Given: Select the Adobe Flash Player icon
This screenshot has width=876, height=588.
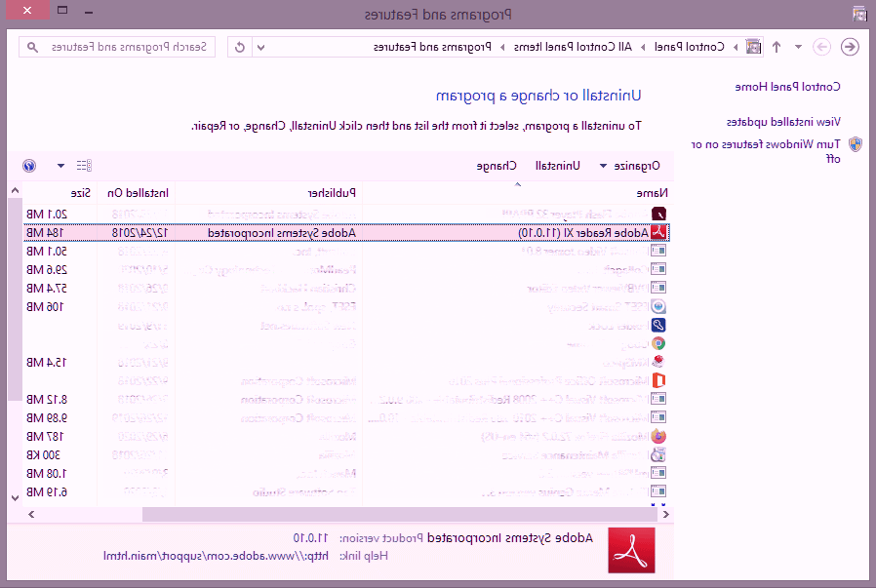Looking at the screenshot, I should [x=658, y=215].
